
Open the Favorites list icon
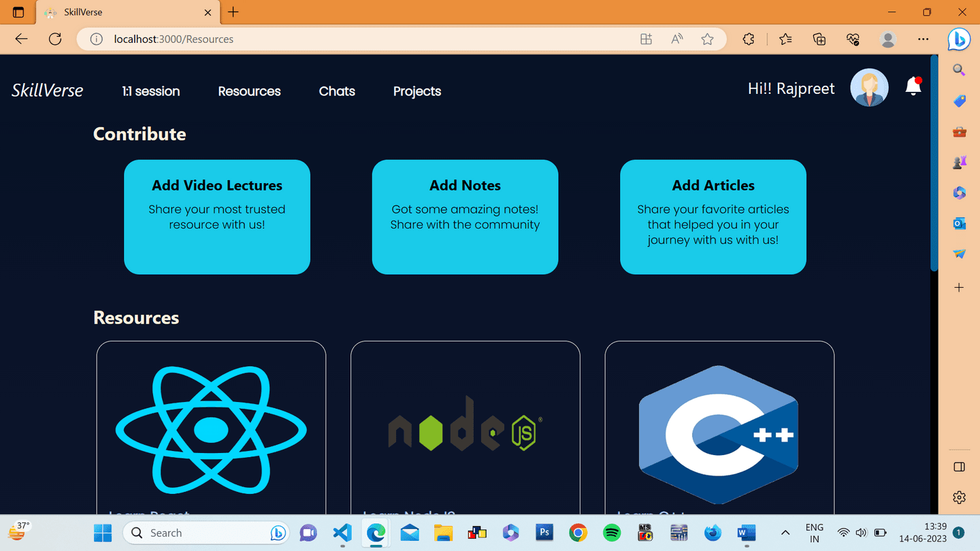pyautogui.click(x=785, y=39)
